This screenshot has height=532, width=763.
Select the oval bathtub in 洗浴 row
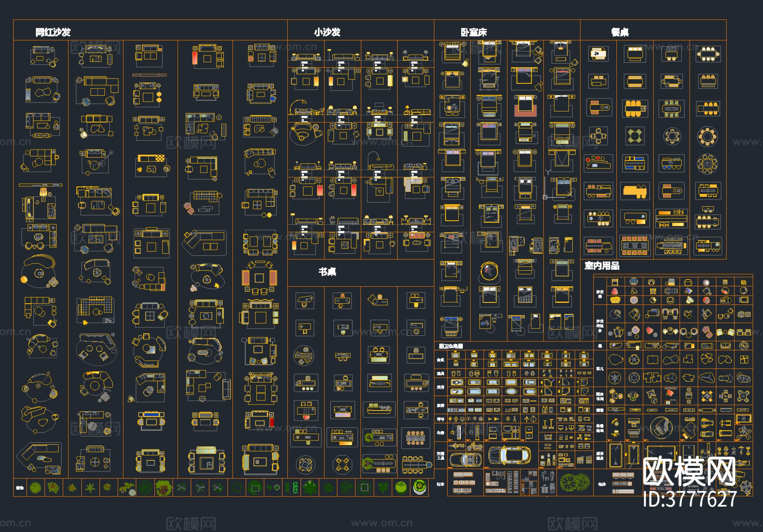(x=511, y=392)
